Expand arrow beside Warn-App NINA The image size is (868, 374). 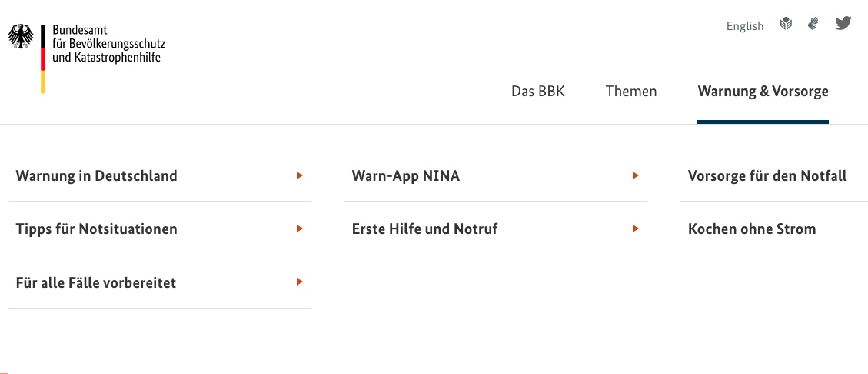click(x=636, y=175)
